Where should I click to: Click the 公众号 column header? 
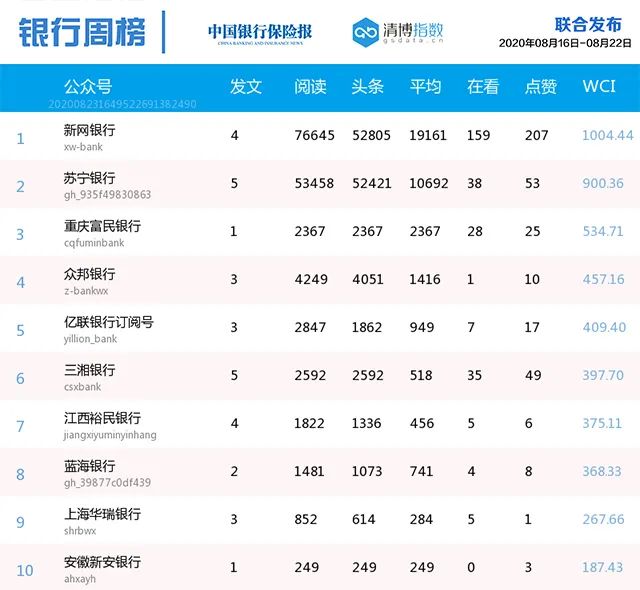[88, 87]
